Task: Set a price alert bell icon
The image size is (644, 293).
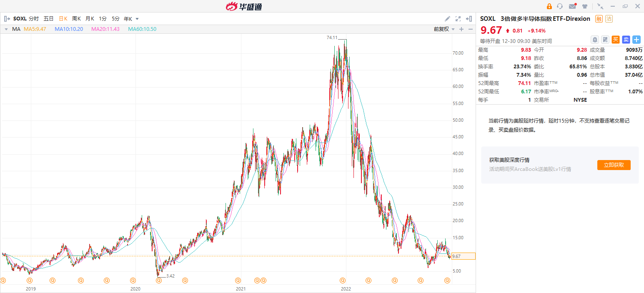Action: pos(595,40)
